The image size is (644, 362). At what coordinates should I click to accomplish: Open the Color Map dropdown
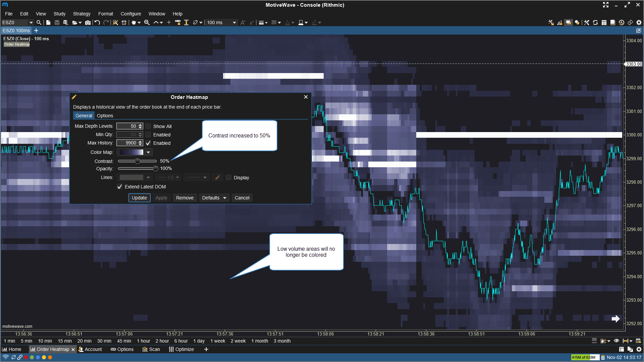click(x=148, y=152)
